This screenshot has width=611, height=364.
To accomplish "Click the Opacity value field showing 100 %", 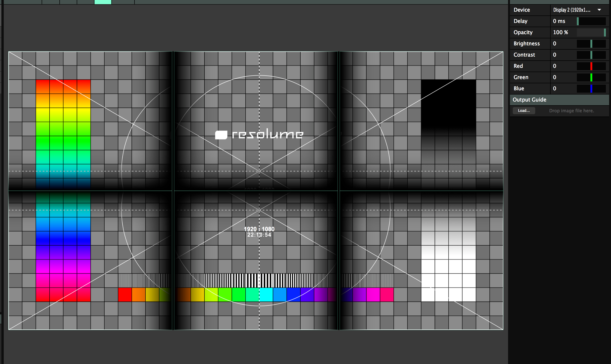I will tap(560, 32).
